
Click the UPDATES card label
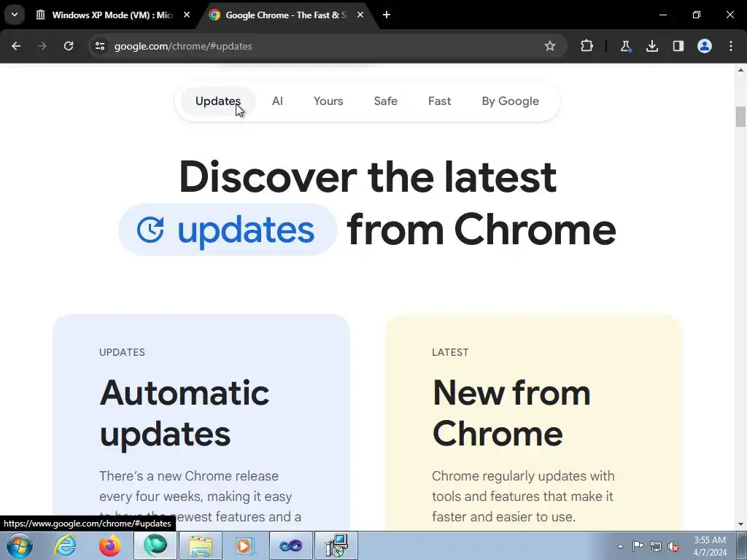point(122,352)
